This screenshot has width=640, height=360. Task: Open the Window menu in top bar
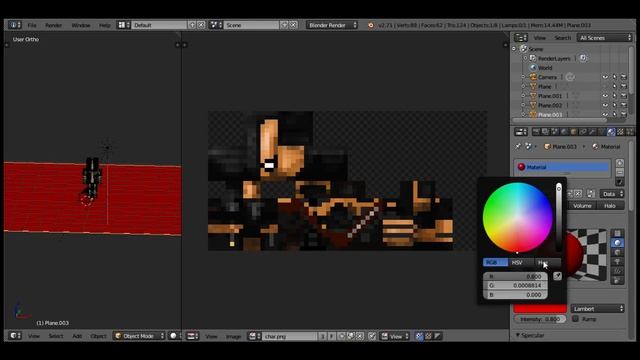click(x=81, y=25)
